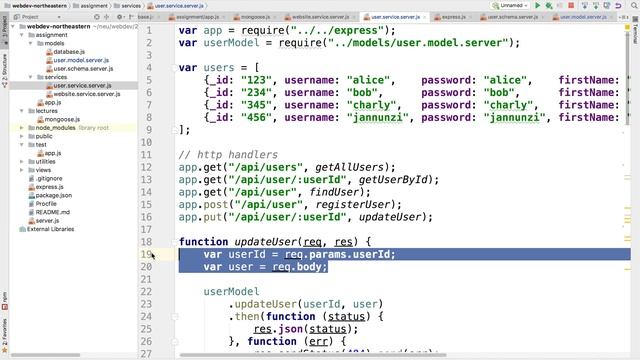Fold updateUser function at line 18
The height and width of the screenshot is (360, 640).
[174, 242]
